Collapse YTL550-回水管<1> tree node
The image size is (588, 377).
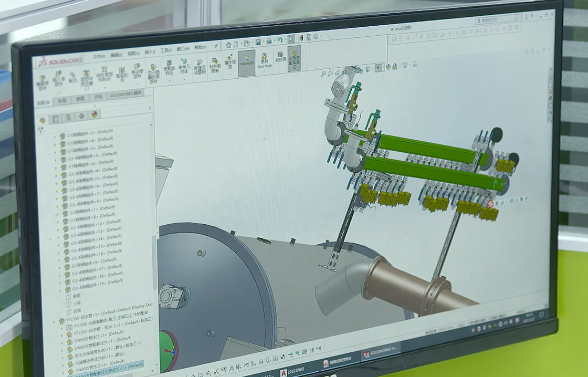pos(55,322)
